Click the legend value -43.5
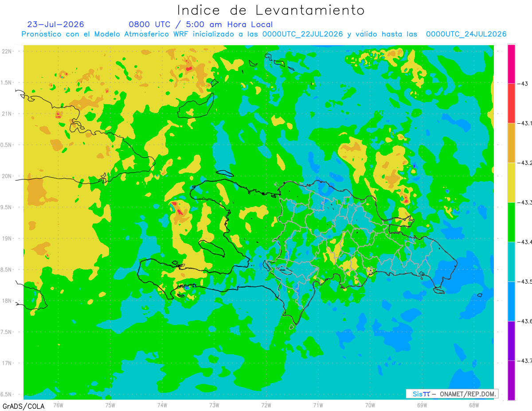This screenshot has height=411, width=532. 524,282
